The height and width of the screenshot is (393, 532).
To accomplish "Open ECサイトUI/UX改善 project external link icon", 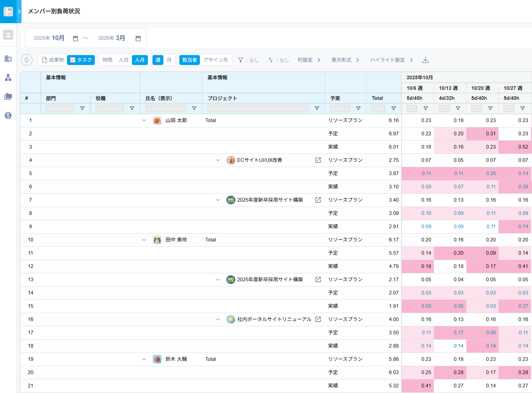I will tap(318, 160).
